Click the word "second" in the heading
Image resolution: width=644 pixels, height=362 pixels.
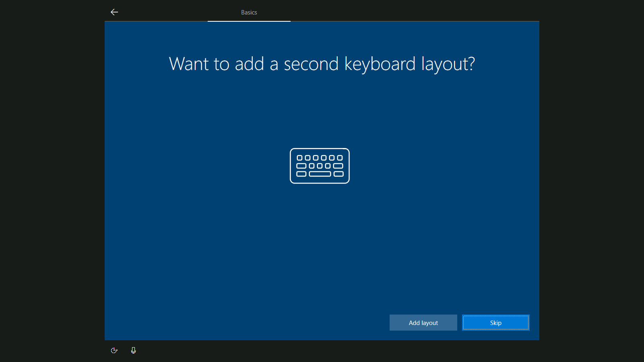[311, 64]
